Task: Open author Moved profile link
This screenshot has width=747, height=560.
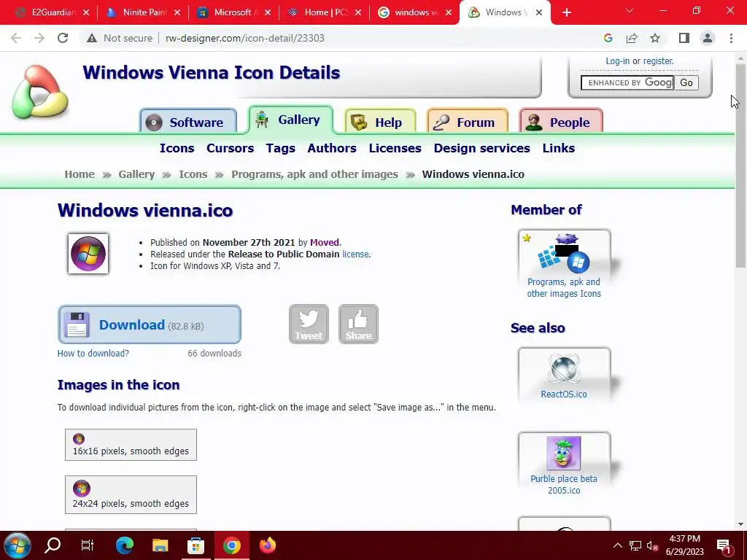Action: [325, 242]
